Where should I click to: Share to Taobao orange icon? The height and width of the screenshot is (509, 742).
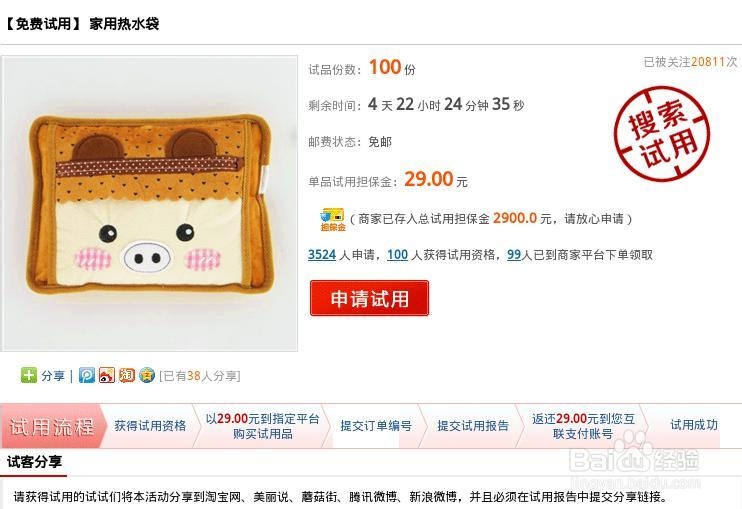(x=127, y=375)
